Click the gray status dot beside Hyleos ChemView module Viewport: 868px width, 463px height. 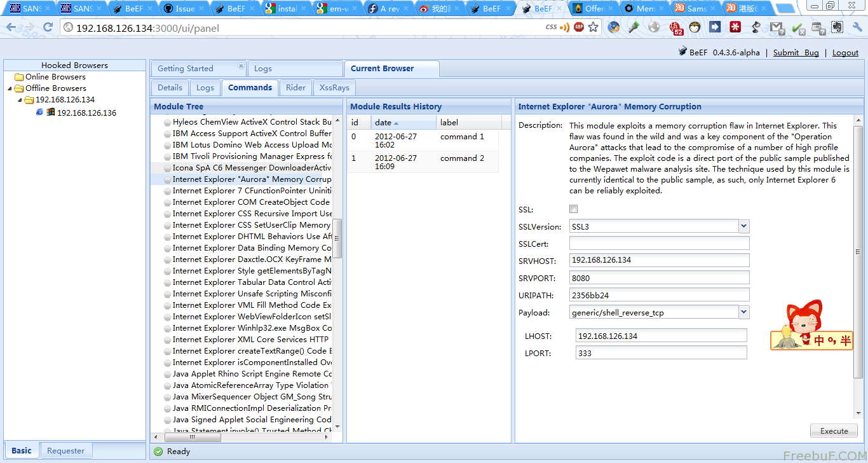(167, 122)
